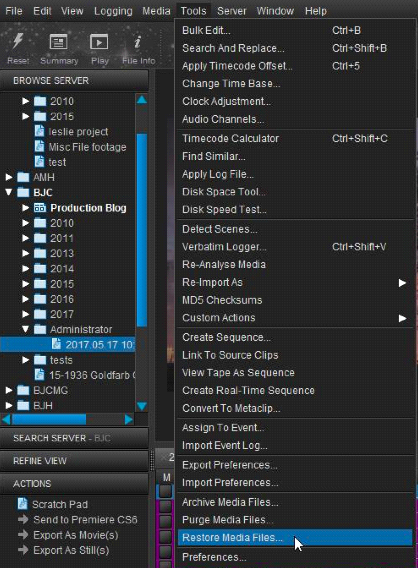This screenshot has width=418, height=568.
Task: Click the tree scrollbar down arrow
Action: click(142, 406)
